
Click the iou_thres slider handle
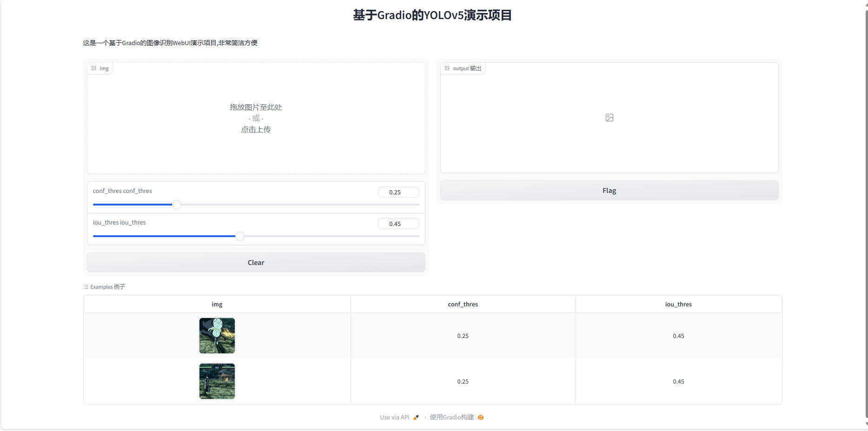(240, 236)
